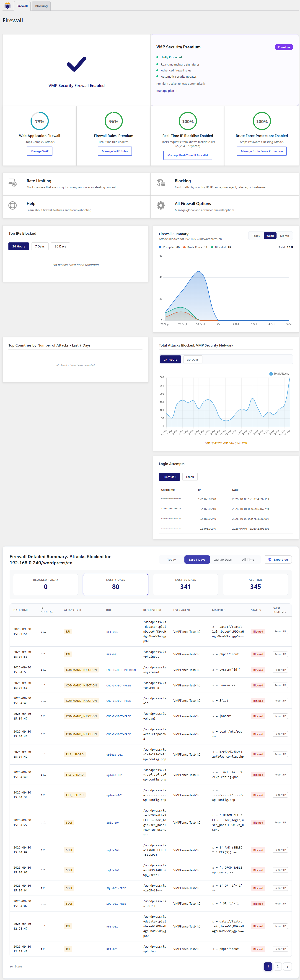
Task: Click the 79% Web Application Firewall gauge
Action: point(39,121)
